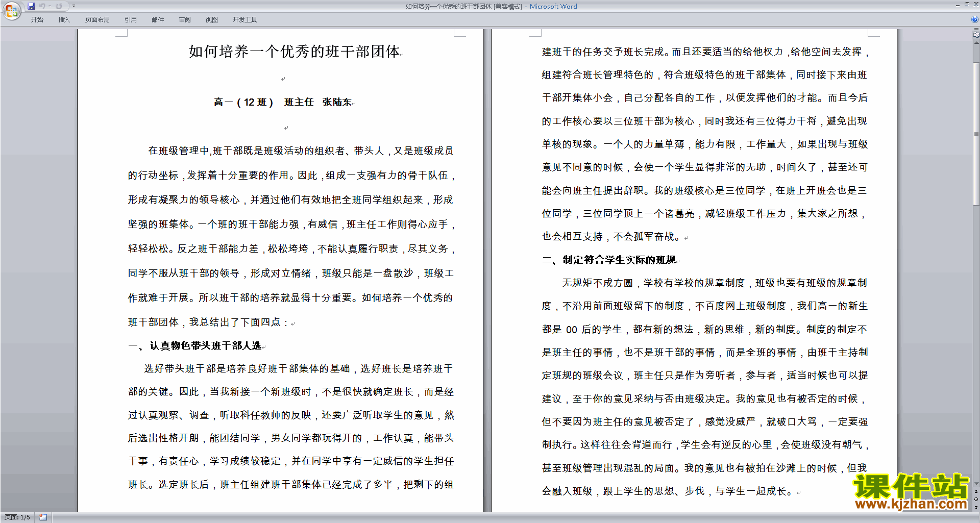Click line starting 制执行。这样往往会背道而行
This screenshot has width=980, height=523.
coord(705,445)
